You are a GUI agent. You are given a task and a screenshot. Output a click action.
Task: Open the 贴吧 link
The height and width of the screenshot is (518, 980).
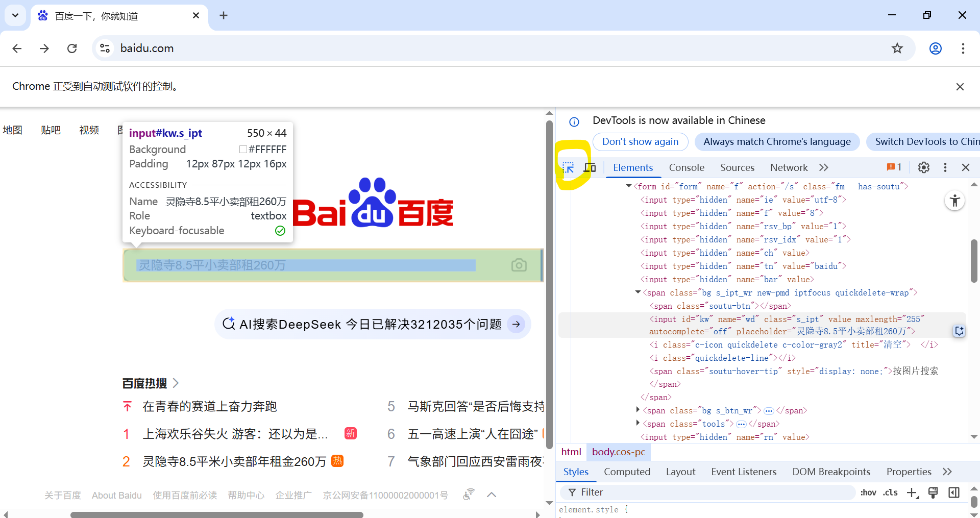(x=51, y=130)
